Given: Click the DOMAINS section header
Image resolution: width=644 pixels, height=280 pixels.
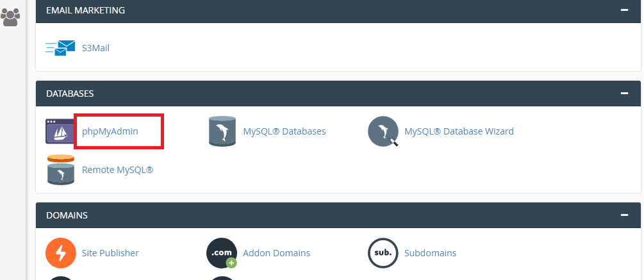Looking at the screenshot, I should [338, 215].
